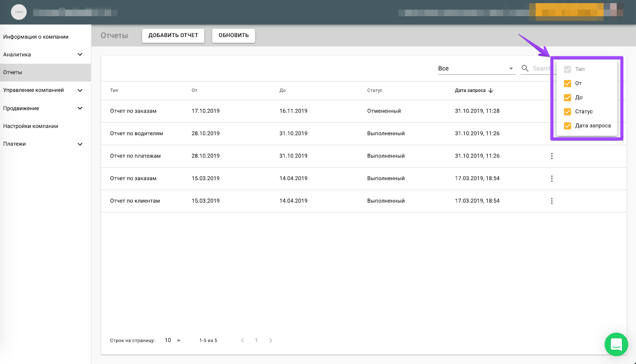636x364 pixels.
Task: Uncheck the От column checkbox
Action: tap(568, 83)
